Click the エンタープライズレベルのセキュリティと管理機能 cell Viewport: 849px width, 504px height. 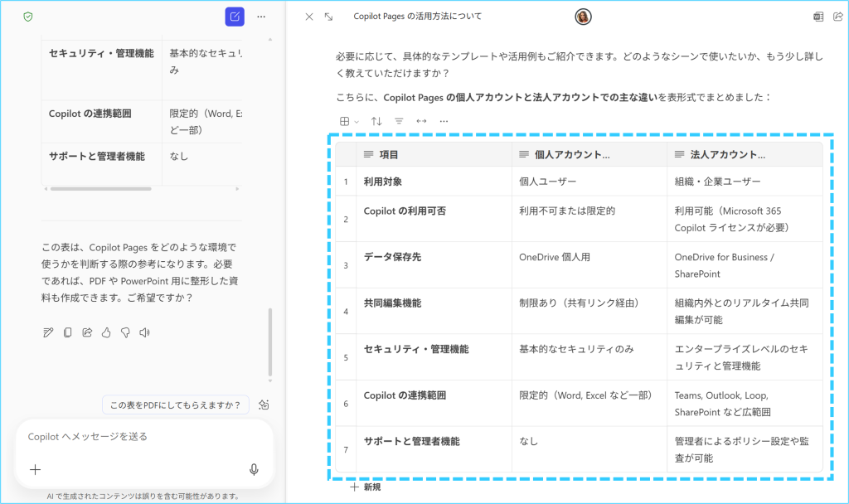(745, 357)
